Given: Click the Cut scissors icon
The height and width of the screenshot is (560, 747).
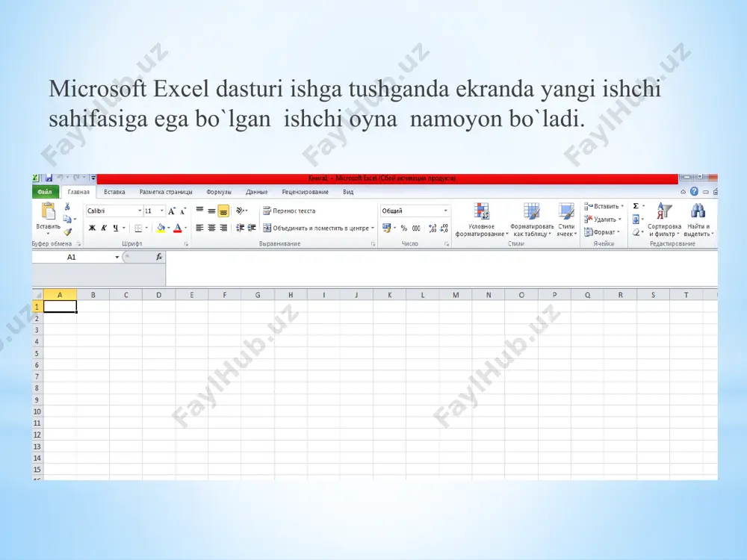Looking at the screenshot, I should [x=67, y=206].
